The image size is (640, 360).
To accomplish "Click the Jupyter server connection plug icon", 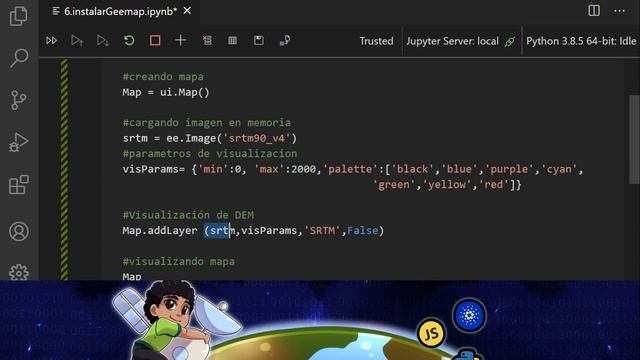I will click(510, 41).
